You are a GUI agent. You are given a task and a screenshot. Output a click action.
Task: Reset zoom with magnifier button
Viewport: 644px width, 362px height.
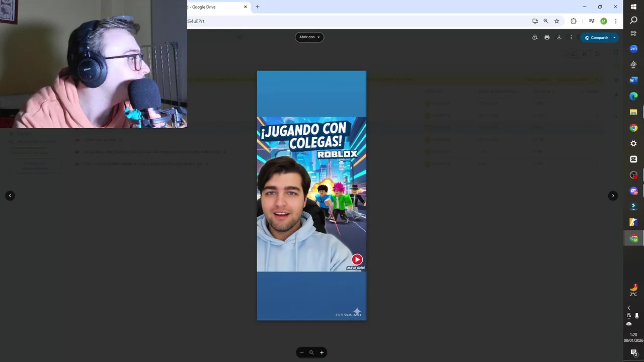[311, 352]
